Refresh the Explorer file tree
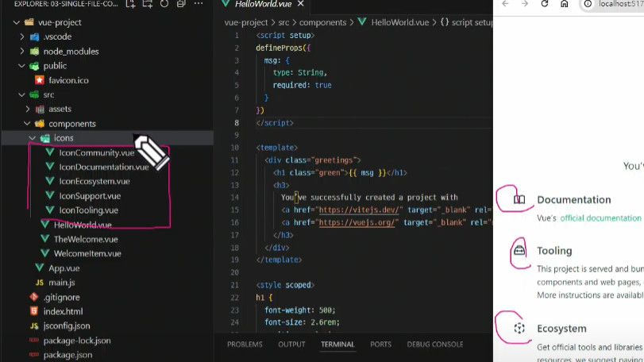This screenshot has height=362, width=644. coord(164,4)
